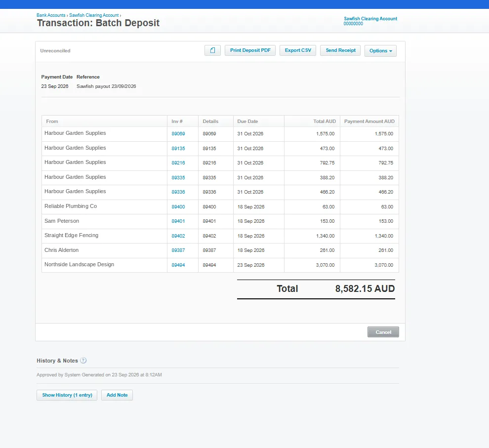Viewport: 489px width, 448px height.
Task: Open the Options dropdown menu
Action: tap(380, 51)
